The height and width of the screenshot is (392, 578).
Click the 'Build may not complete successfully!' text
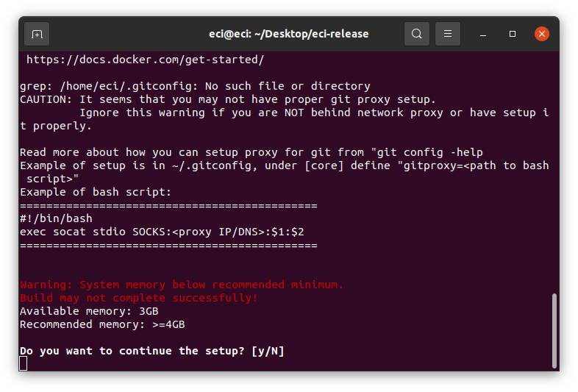[x=138, y=298]
